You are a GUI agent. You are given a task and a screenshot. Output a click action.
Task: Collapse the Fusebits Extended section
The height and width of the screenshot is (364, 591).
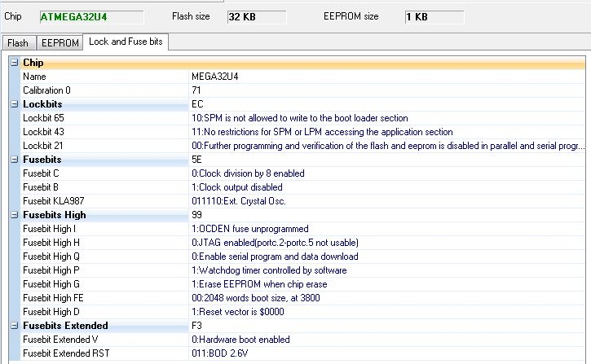[x=14, y=326]
